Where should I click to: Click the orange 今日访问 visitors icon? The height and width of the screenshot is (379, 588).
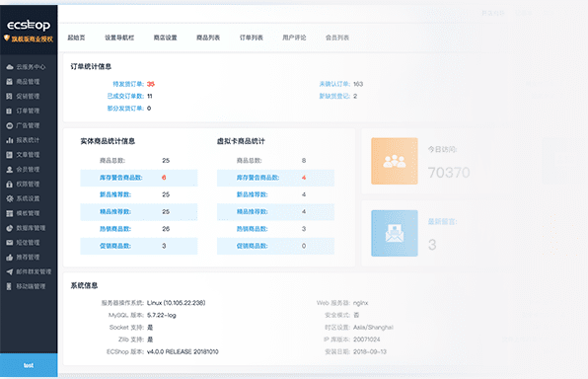[x=395, y=161]
